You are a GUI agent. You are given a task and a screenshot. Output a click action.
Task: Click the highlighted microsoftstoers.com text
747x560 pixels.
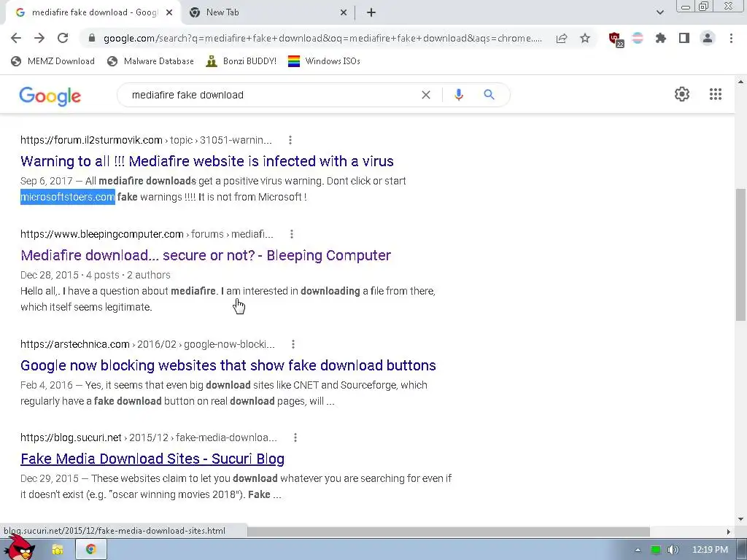(x=68, y=197)
